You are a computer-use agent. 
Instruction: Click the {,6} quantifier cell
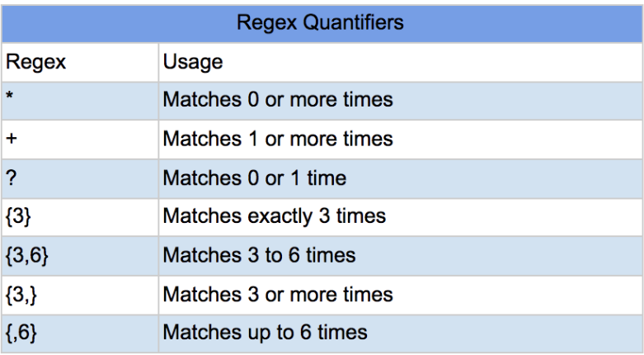tap(80, 334)
